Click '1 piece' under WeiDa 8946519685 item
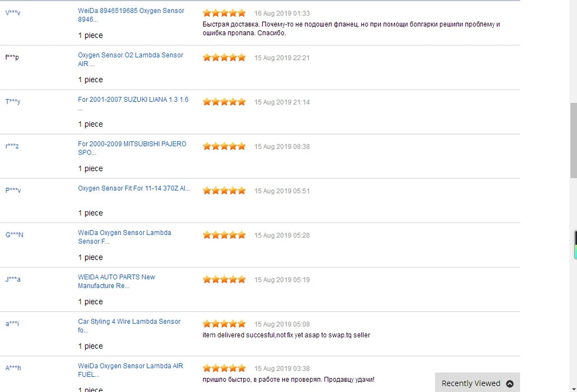The height and width of the screenshot is (392, 577). click(x=91, y=35)
